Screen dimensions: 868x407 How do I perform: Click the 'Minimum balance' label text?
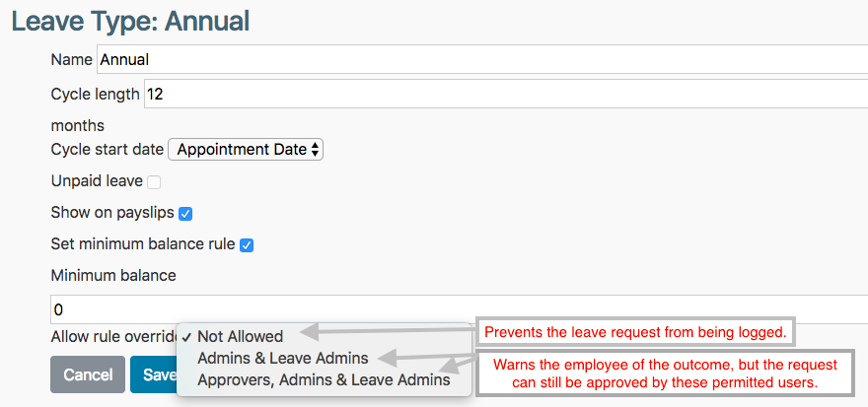point(112,275)
